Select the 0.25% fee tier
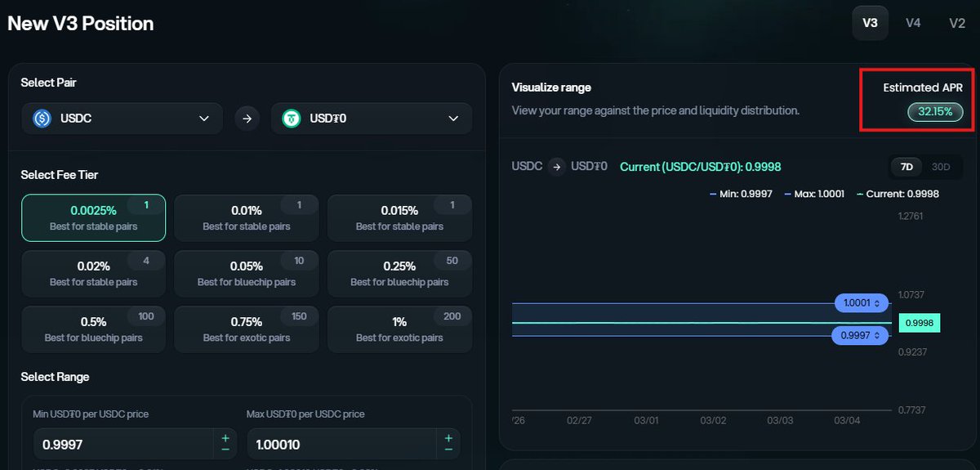The image size is (980, 470). (399, 273)
